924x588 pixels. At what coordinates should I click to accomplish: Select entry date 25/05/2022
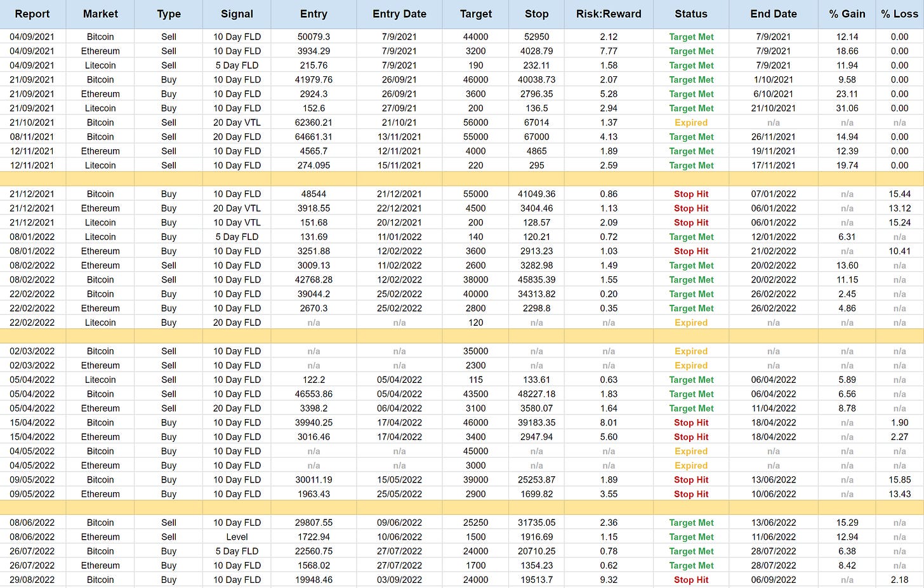(x=399, y=494)
